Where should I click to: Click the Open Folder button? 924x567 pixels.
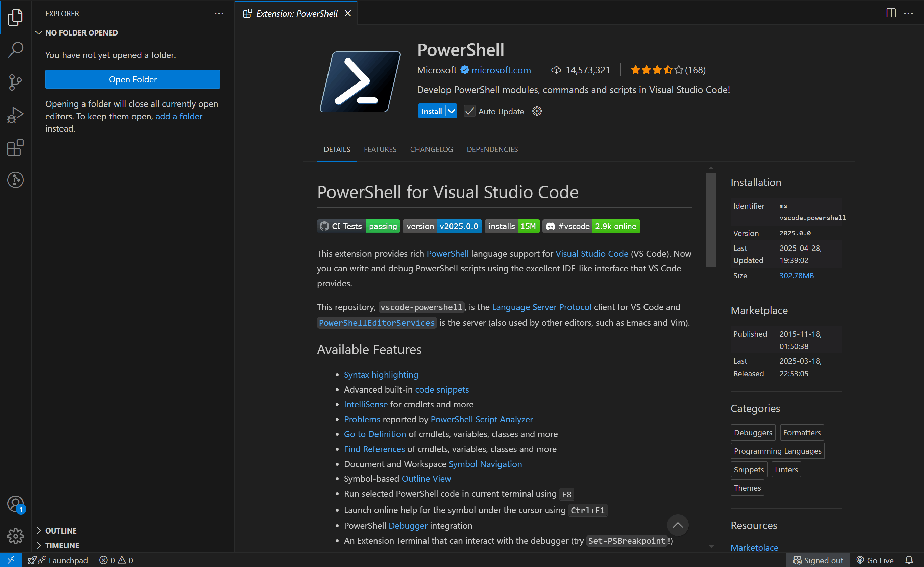[132, 79]
